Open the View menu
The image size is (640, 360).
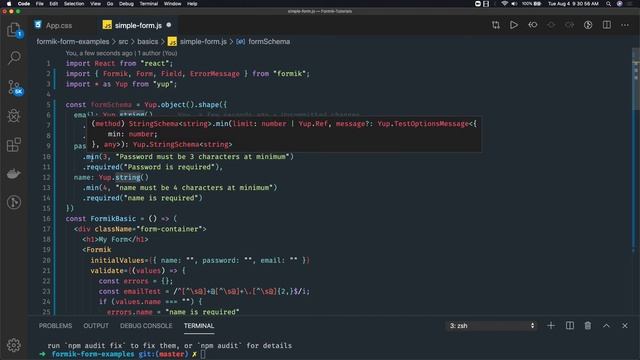coord(96,4)
